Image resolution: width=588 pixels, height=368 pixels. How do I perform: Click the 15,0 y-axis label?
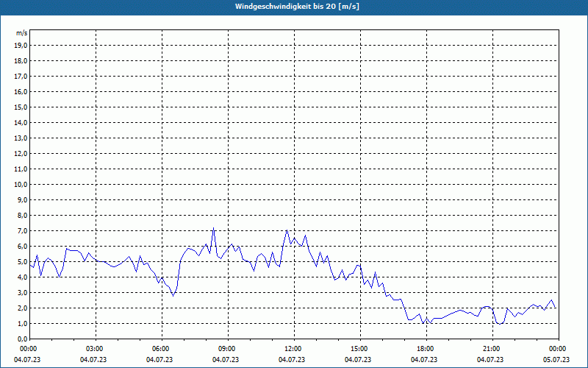(21, 107)
